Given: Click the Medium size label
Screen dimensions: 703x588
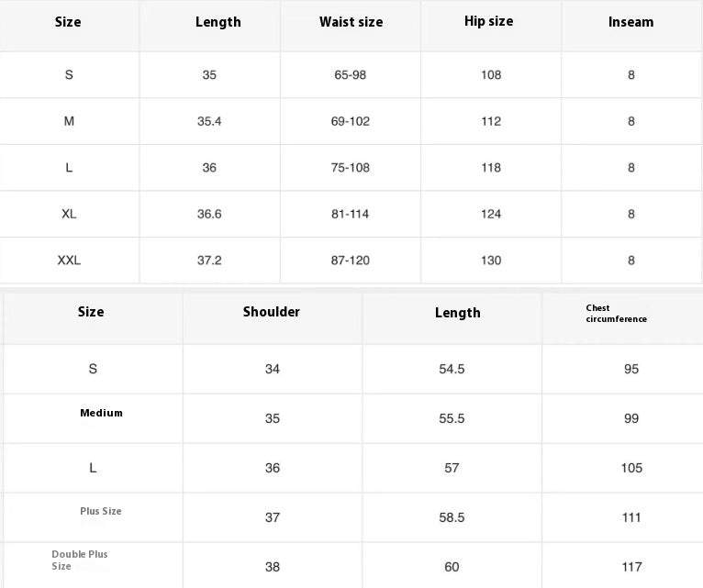Looking at the screenshot, I should (101, 413).
